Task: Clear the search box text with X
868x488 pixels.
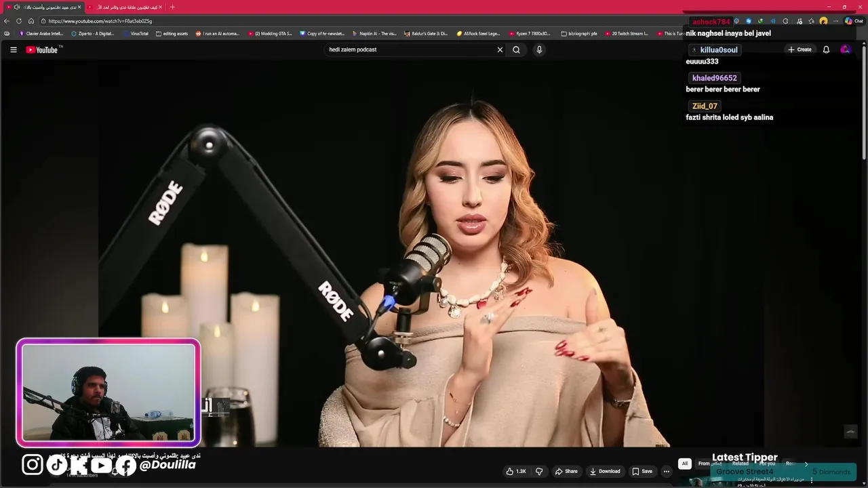Action: tap(500, 49)
